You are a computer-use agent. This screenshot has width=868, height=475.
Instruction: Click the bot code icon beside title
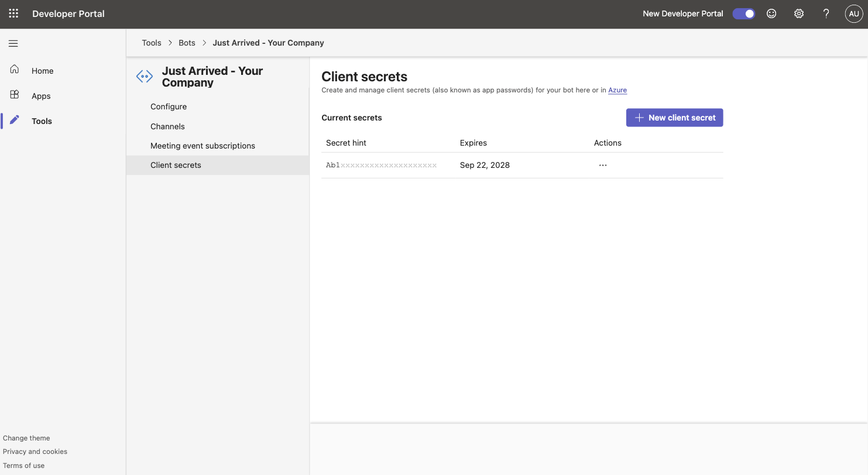145,76
